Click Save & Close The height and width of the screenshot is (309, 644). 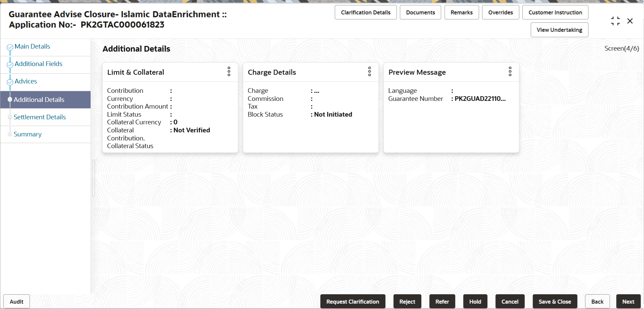(555, 302)
